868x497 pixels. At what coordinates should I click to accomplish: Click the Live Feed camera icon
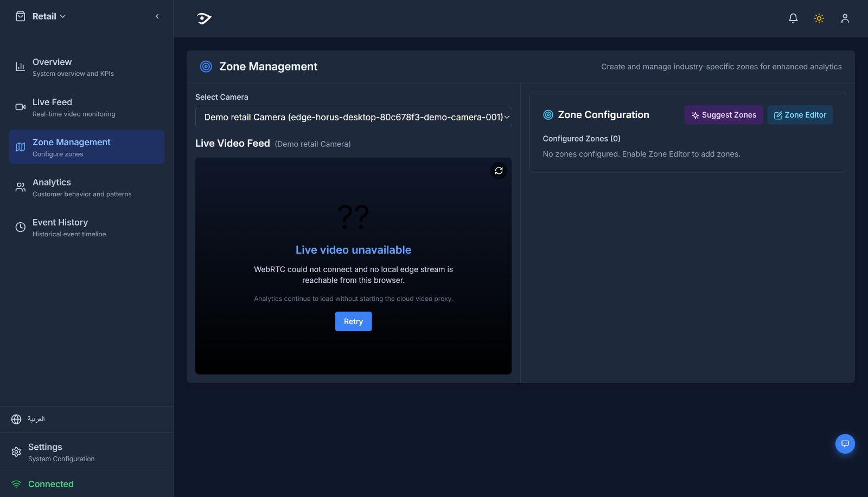(x=20, y=107)
